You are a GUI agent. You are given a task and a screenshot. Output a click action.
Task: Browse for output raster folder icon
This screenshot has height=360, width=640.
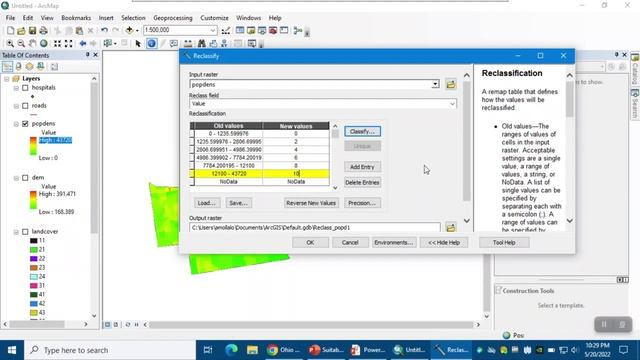click(451, 227)
